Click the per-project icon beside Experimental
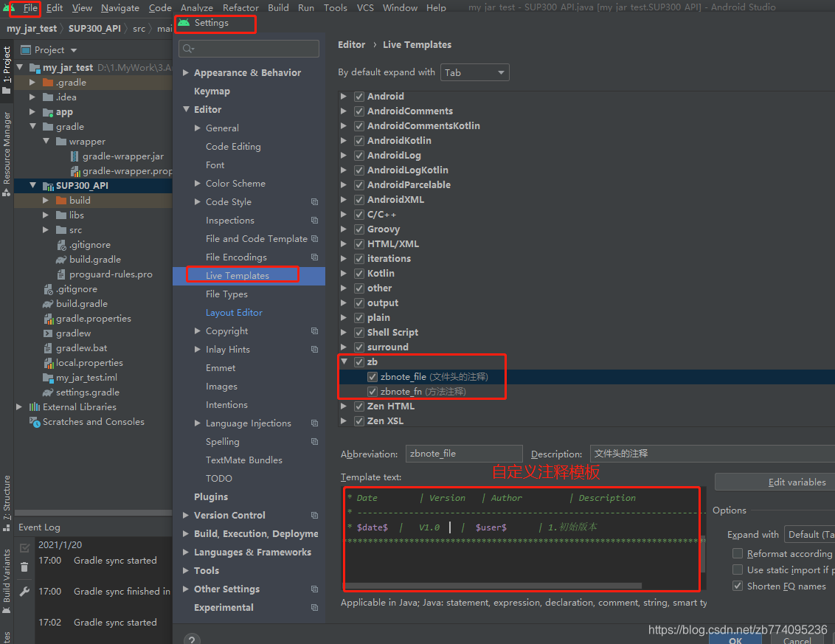The image size is (835, 644). pyautogui.click(x=315, y=607)
